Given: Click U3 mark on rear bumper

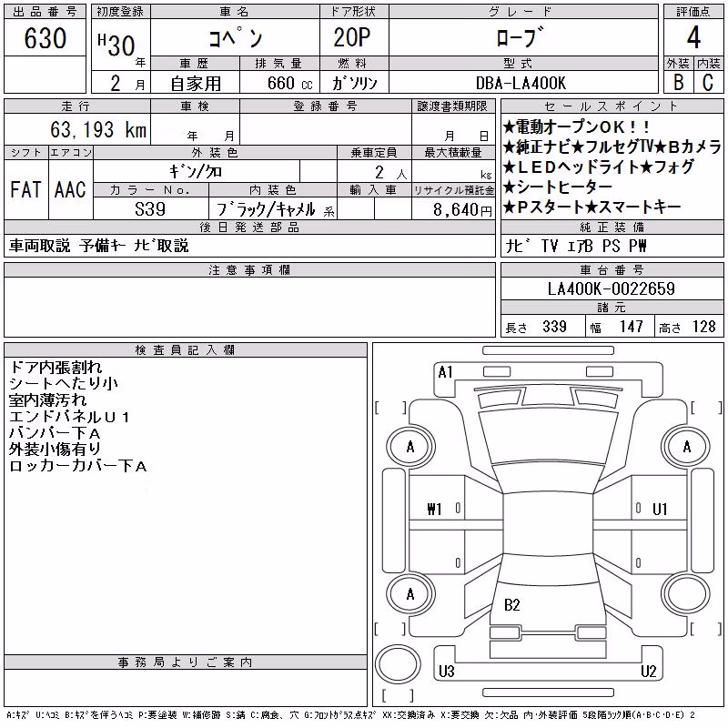Looking at the screenshot, I should (x=446, y=671).
